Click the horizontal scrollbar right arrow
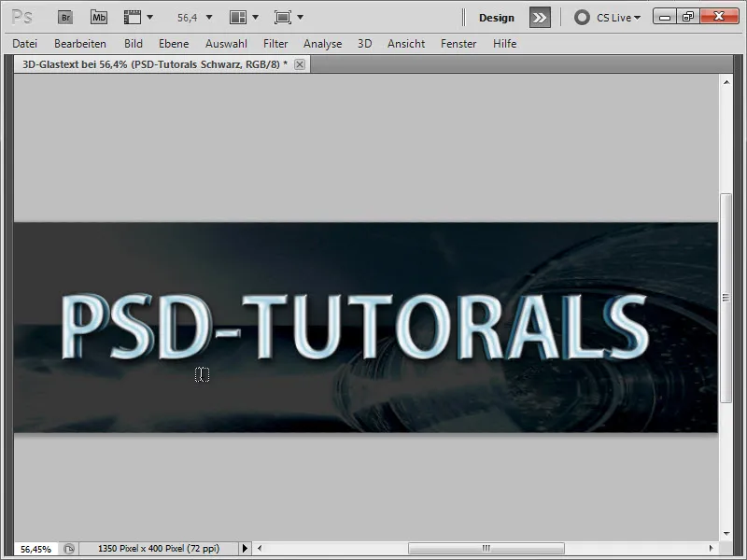The width and height of the screenshot is (747, 560). coord(711,549)
